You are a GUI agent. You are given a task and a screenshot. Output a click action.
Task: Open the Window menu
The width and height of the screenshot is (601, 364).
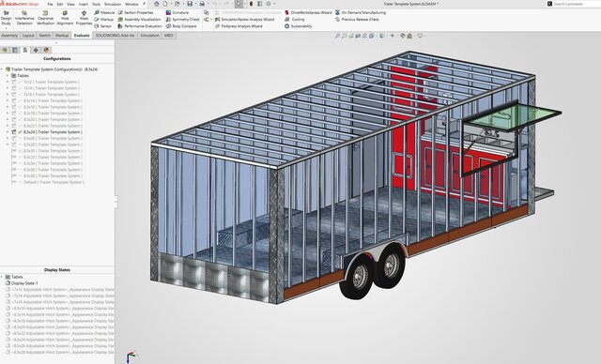click(x=131, y=4)
